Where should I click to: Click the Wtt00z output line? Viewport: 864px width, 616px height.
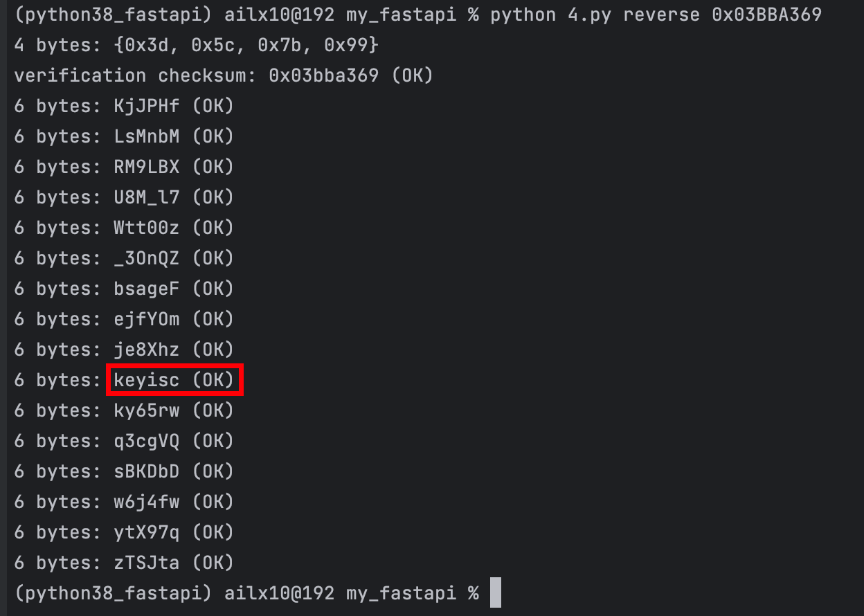pos(124,228)
